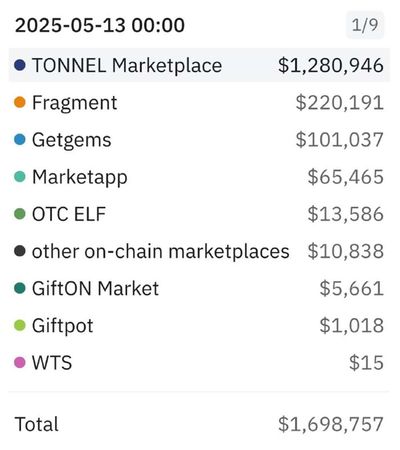400x450 pixels.
Task: Click the $1,698,757 total amount
Action: pos(331,424)
